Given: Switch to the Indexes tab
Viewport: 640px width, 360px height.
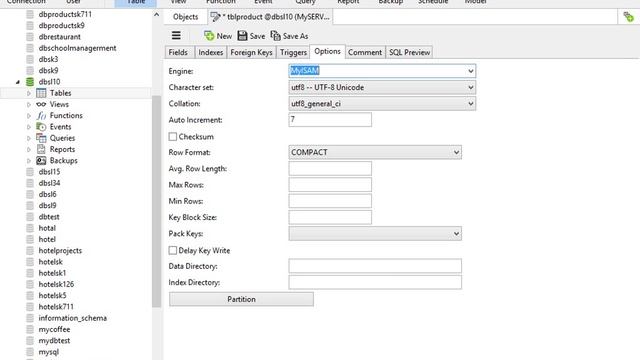Looking at the screenshot, I should tap(211, 52).
